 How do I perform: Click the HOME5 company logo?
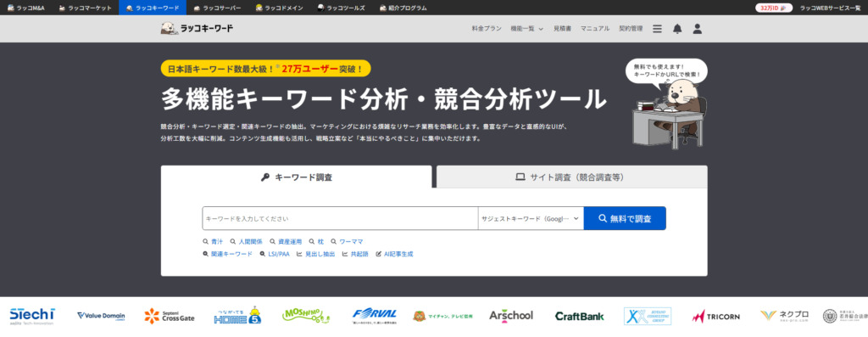[x=237, y=315]
